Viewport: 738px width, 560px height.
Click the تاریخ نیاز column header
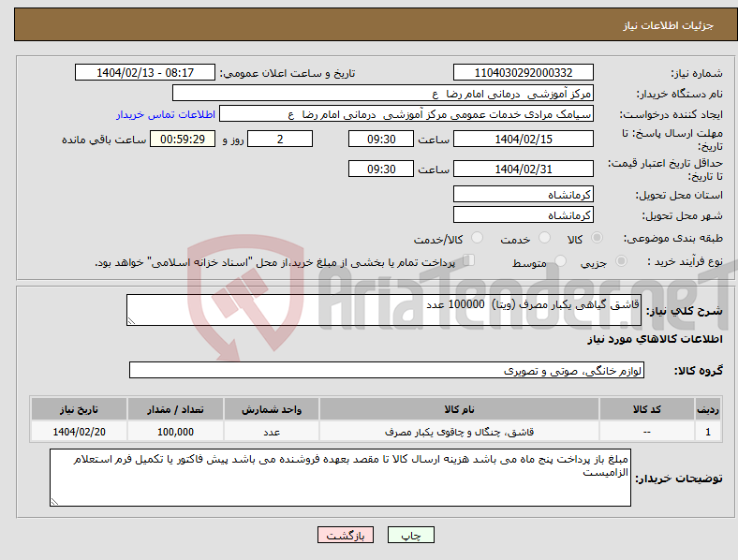tap(79, 409)
